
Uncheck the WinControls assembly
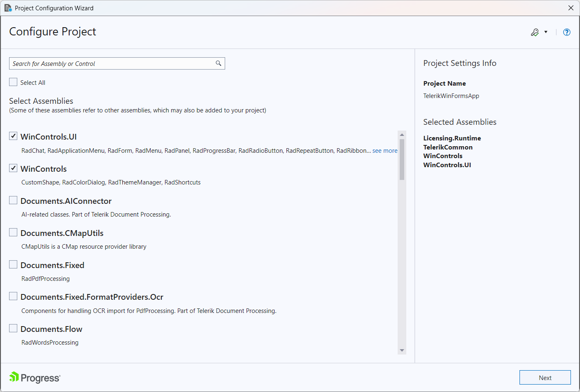coord(13,168)
